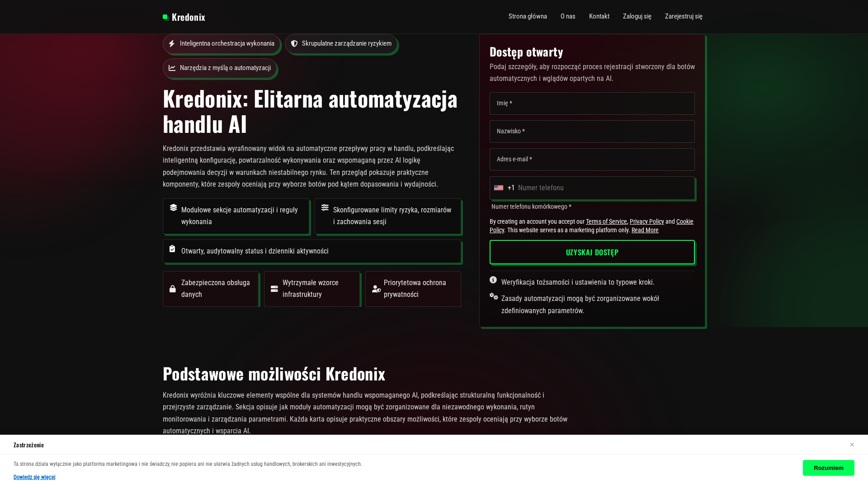Open Kontakt page from navigation

click(x=599, y=16)
